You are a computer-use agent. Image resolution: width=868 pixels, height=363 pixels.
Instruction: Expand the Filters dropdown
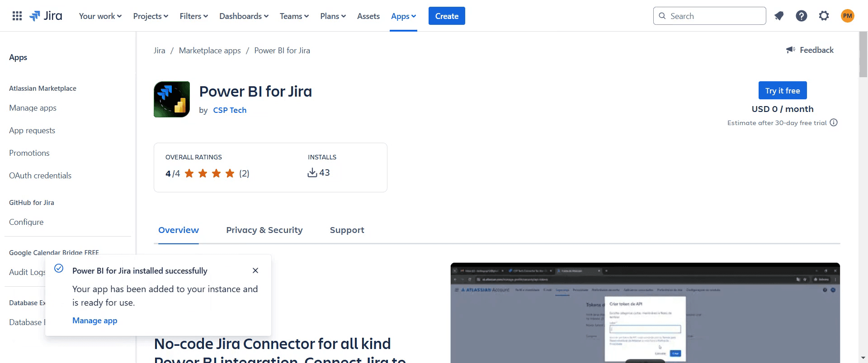193,16
